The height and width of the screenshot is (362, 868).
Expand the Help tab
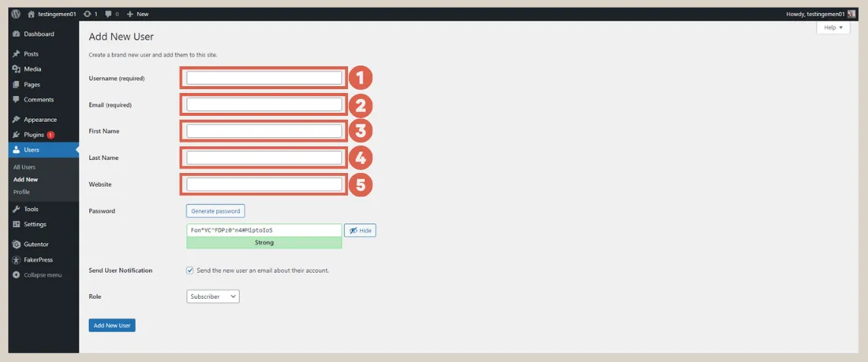click(833, 27)
